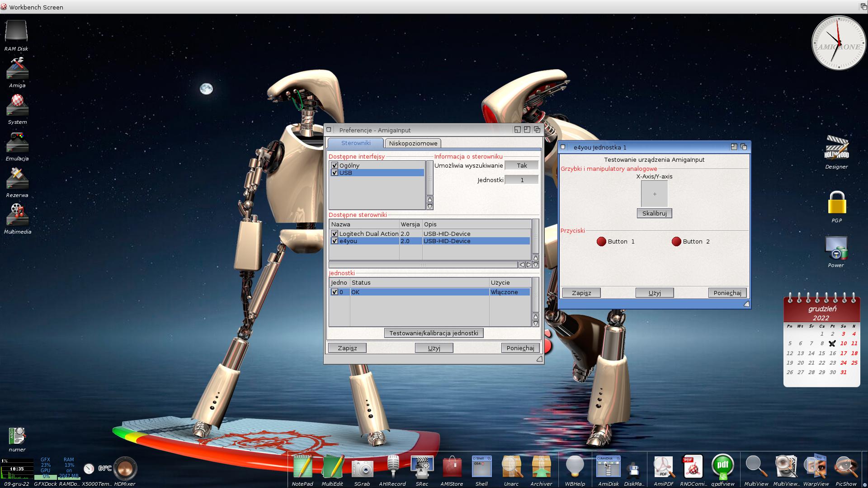The height and width of the screenshot is (488, 868).
Task: Launch PicShow from the dock
Action: (846, 467)
